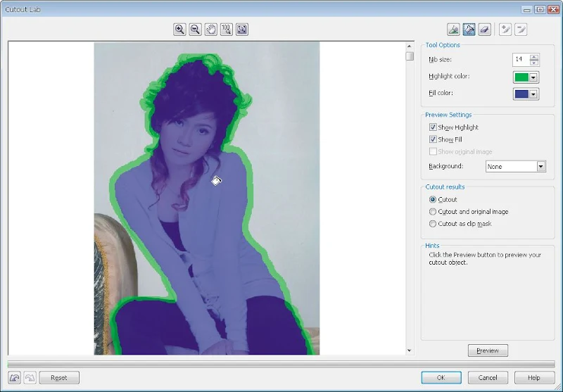Select Cutout and original image option

coord(433,212)
